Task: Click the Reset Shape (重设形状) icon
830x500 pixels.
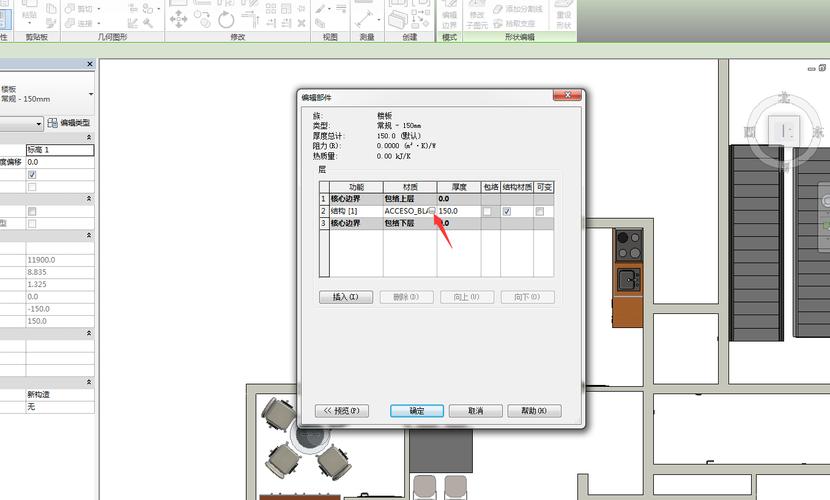Action: (x=564, y=16)
